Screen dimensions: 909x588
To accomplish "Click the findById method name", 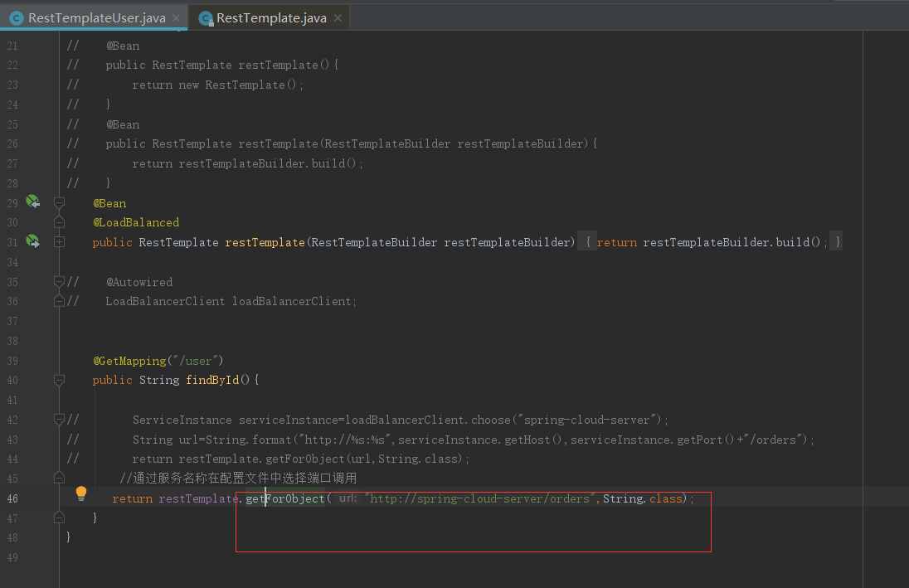I will [212, 380].
